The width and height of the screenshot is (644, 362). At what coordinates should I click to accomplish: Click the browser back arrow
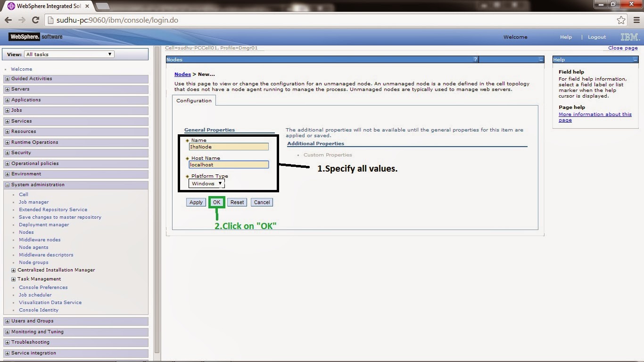click(x=8, y=20)
